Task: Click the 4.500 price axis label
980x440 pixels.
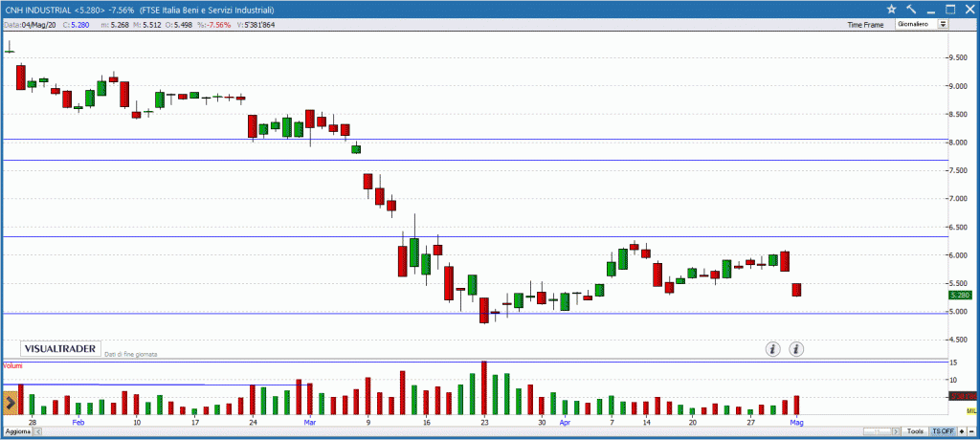Action: pyautogui.click(x=959, y=340)
